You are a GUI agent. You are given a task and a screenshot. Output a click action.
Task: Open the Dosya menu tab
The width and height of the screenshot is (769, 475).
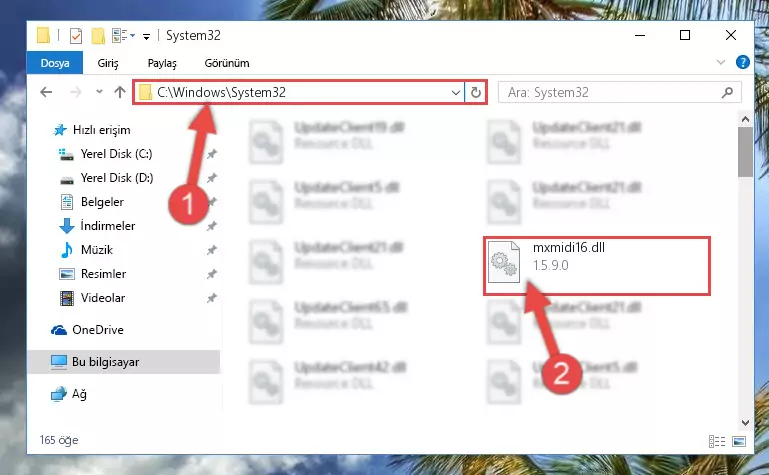click(55, 63)
